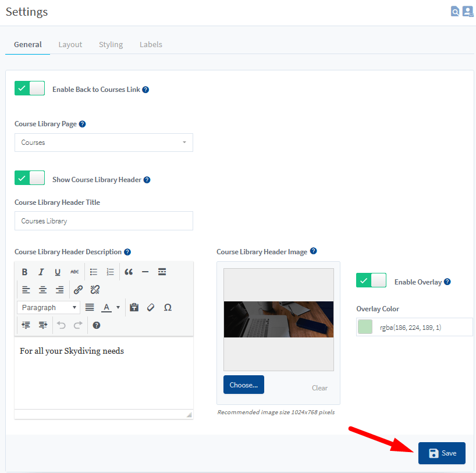
Task: Insert or edit a link
Action: point(79,290)
